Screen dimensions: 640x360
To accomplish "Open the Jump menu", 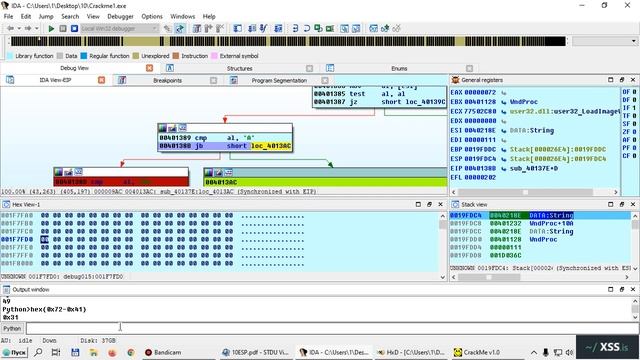I will tap(46, 16).
